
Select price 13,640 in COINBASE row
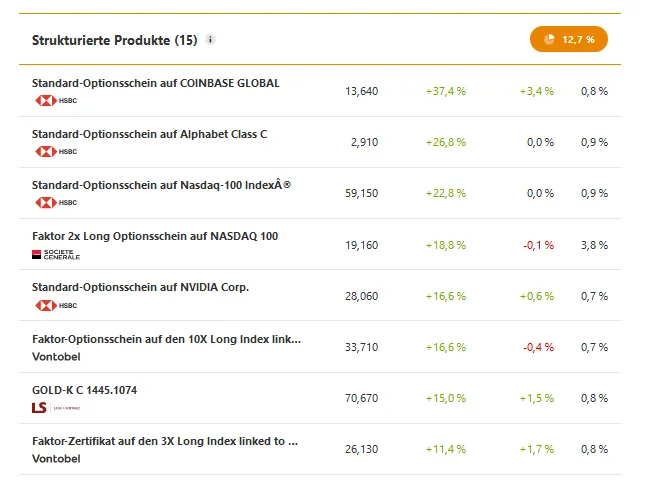pos(362,91)
